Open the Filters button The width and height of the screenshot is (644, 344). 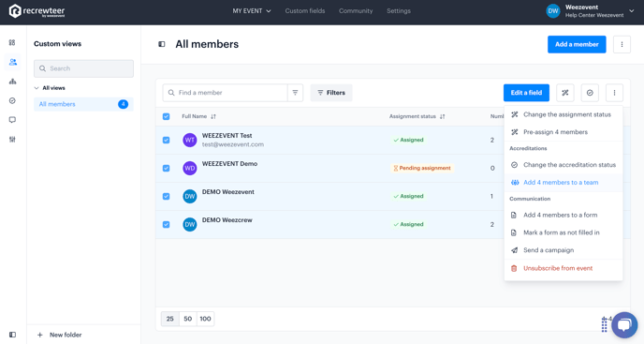331,93
